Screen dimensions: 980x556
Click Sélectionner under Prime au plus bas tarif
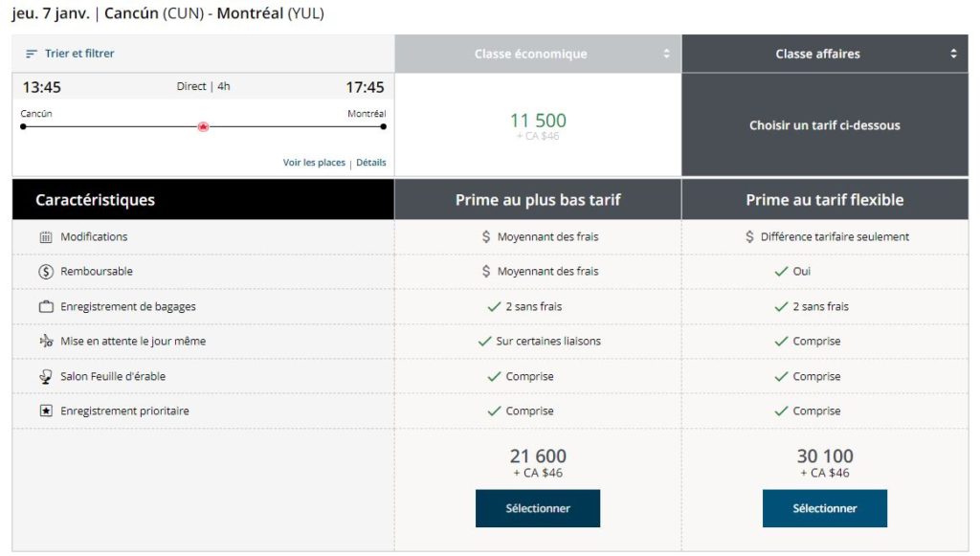coord(537,508)
